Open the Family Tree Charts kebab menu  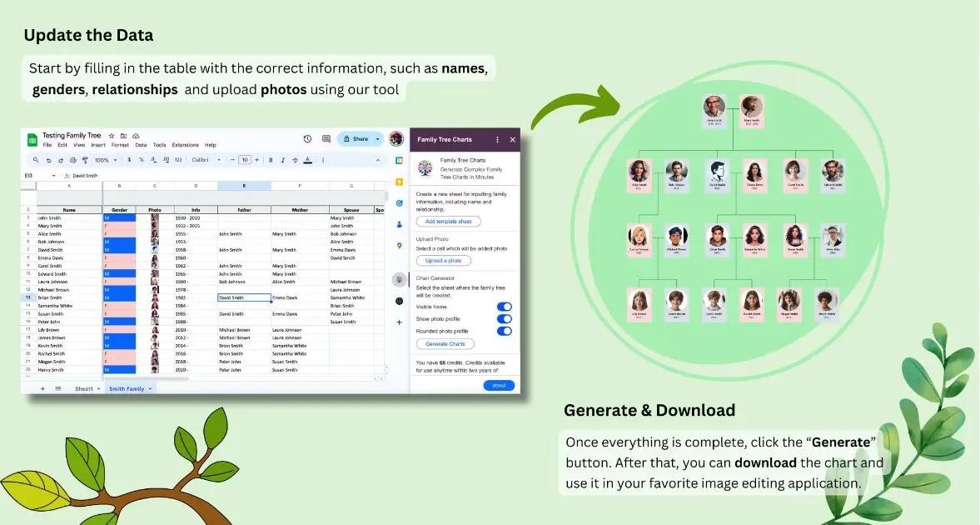(x=498, y=139)
